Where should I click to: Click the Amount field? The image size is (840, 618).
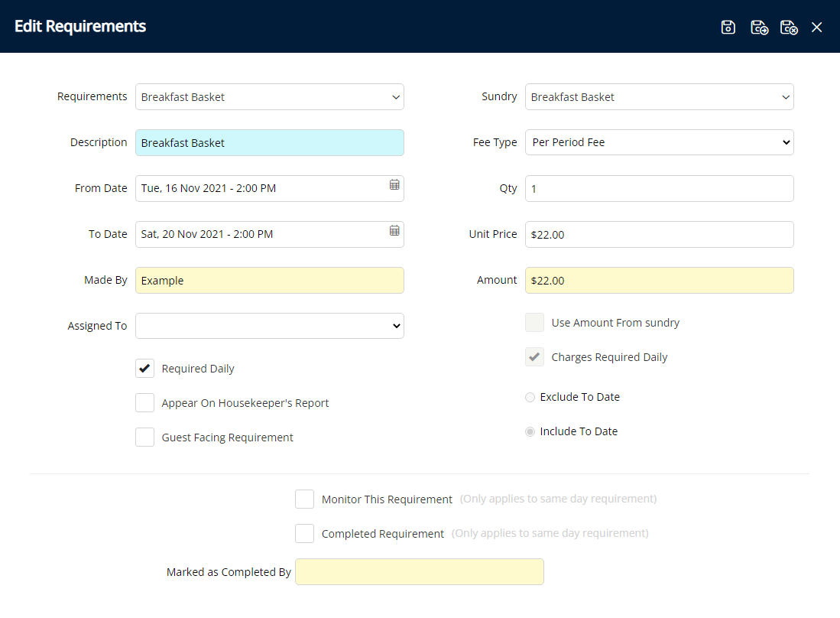point(660,281)
